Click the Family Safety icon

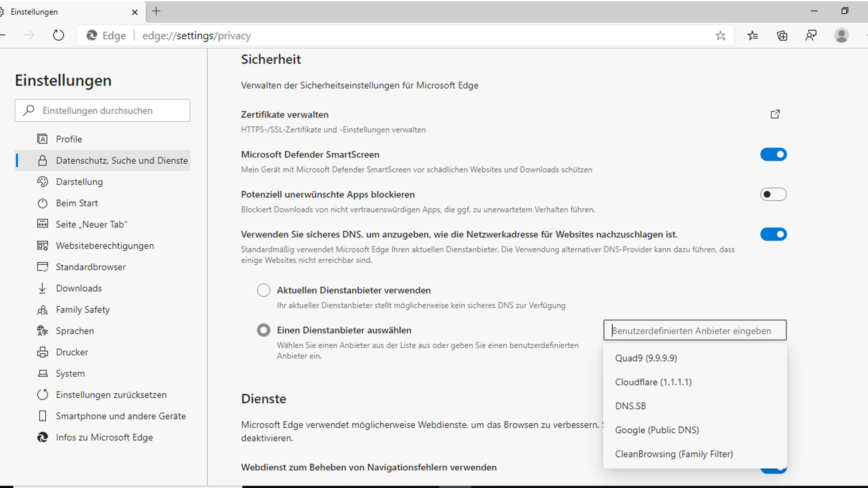click(x=42, y=309)
